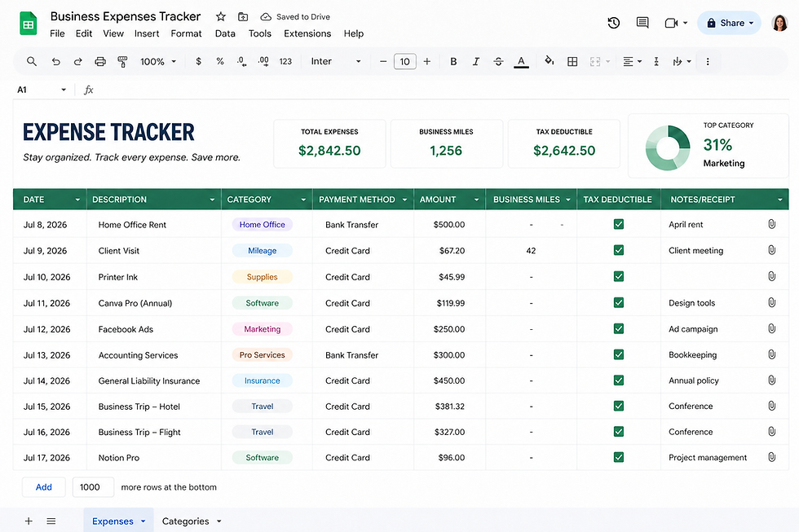
Task: Open the text color picker
Action: point(521,62)
